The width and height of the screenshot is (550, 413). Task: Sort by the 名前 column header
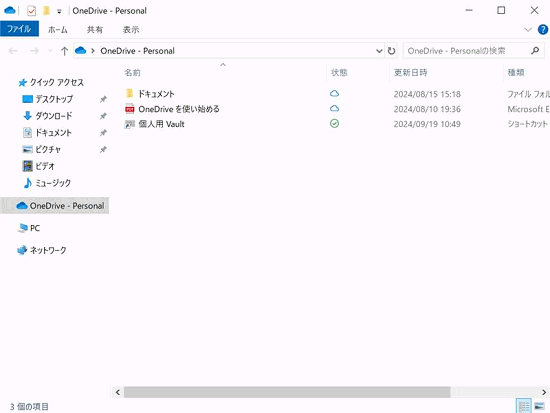[x=132, y=73]
